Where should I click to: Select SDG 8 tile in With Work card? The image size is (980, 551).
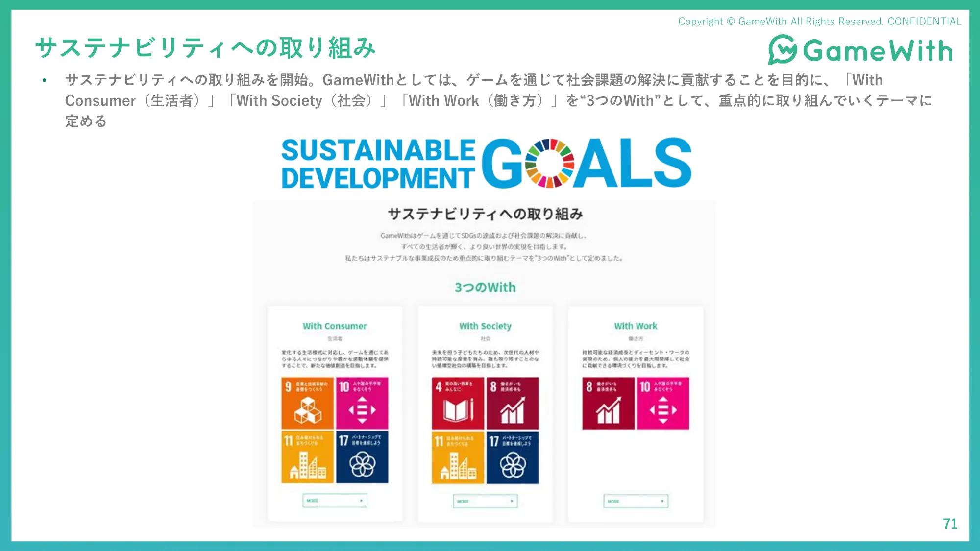(608, 403)
